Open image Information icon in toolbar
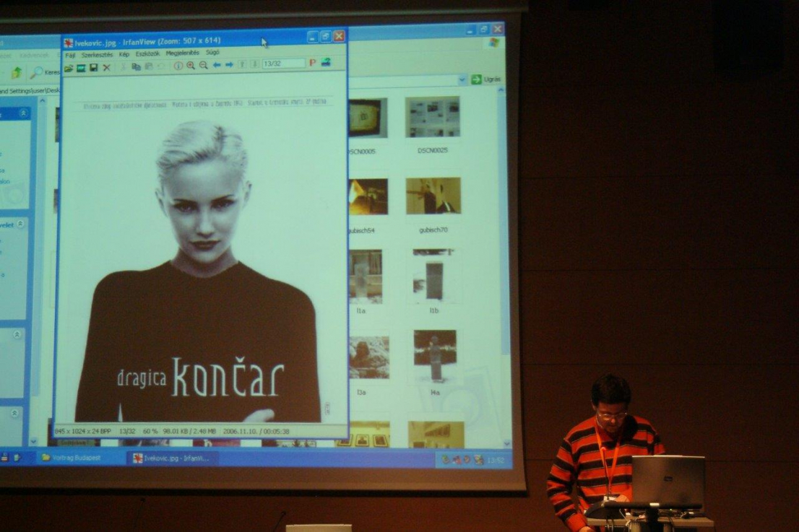 click(x=178, y=66)
